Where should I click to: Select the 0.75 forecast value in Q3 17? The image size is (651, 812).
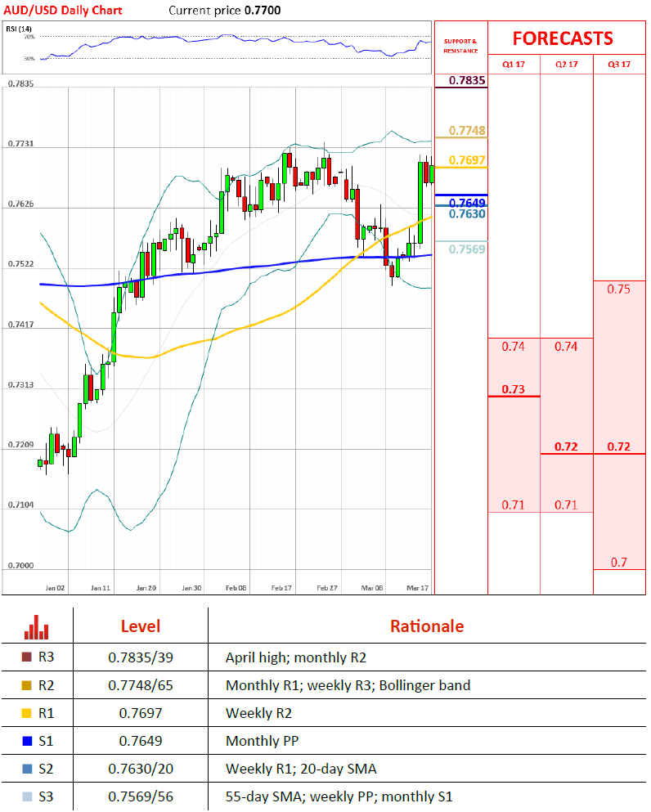pos(619,289)
